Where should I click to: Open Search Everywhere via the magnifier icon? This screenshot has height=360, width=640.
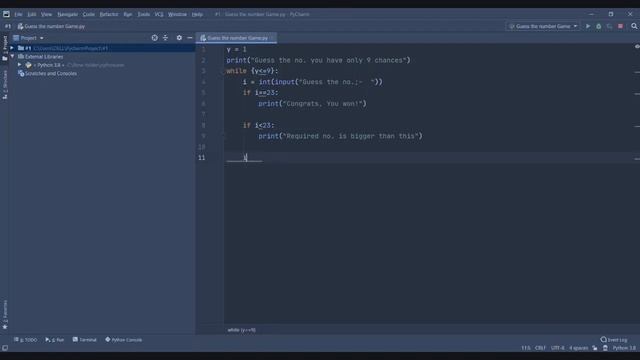[x=634, y=26]
